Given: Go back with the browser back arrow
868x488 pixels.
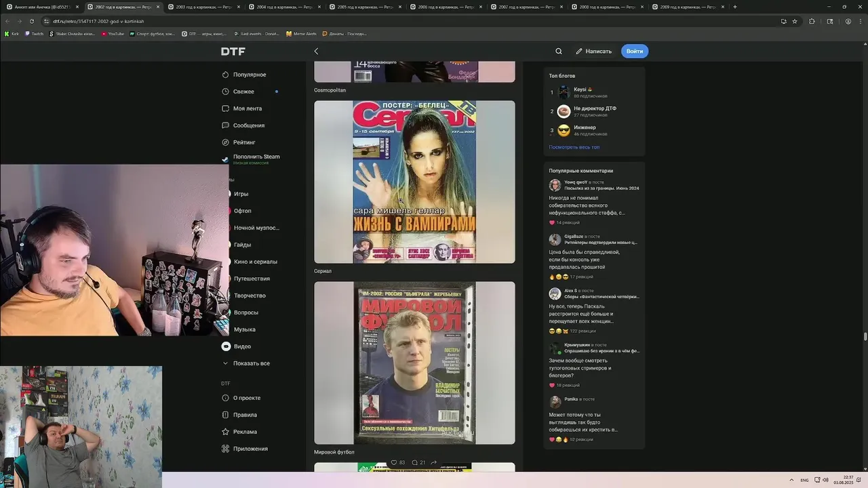Looking at the screenshot, I should point(7,21).
